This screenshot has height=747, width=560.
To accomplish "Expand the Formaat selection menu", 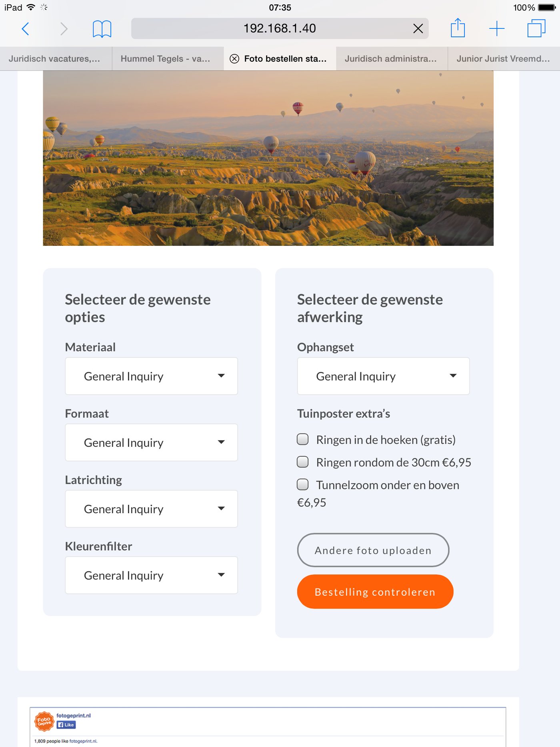I will [x=151, y=442].
